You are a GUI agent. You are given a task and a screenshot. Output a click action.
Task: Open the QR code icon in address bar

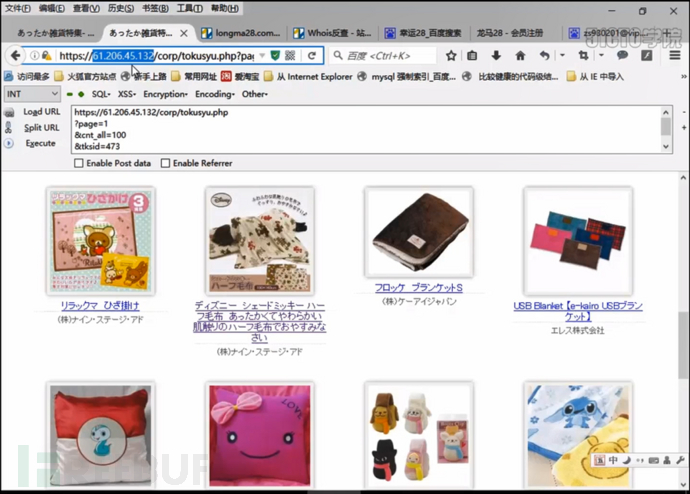pos(290,56)
